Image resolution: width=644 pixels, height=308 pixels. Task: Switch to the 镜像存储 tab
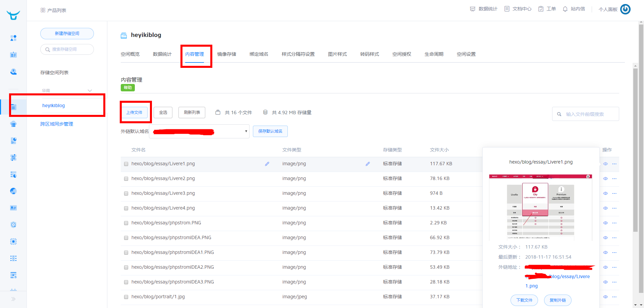click(226, 54)
